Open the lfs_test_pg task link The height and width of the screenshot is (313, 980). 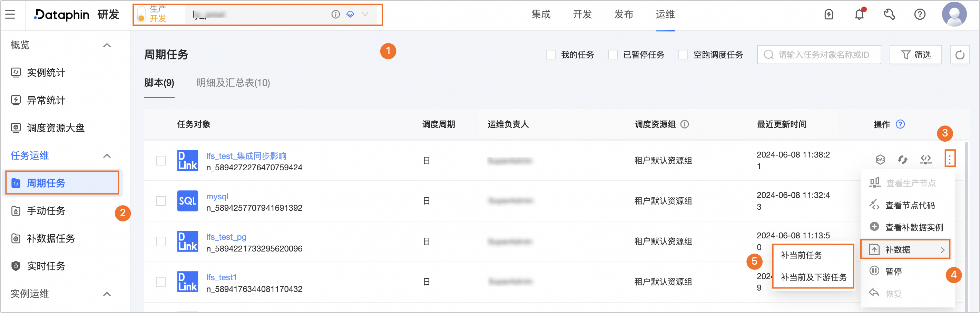click(x=226, y=237)
